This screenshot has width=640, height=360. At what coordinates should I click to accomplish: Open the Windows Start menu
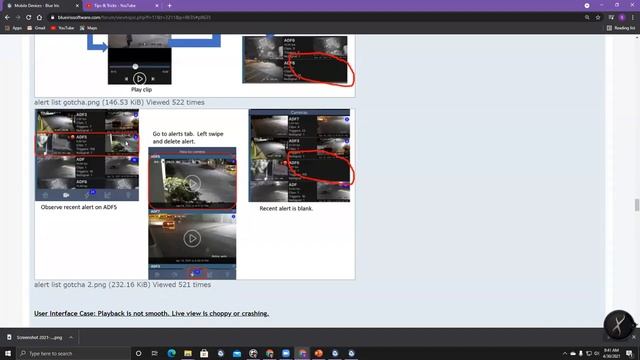(x=8, y=353)
